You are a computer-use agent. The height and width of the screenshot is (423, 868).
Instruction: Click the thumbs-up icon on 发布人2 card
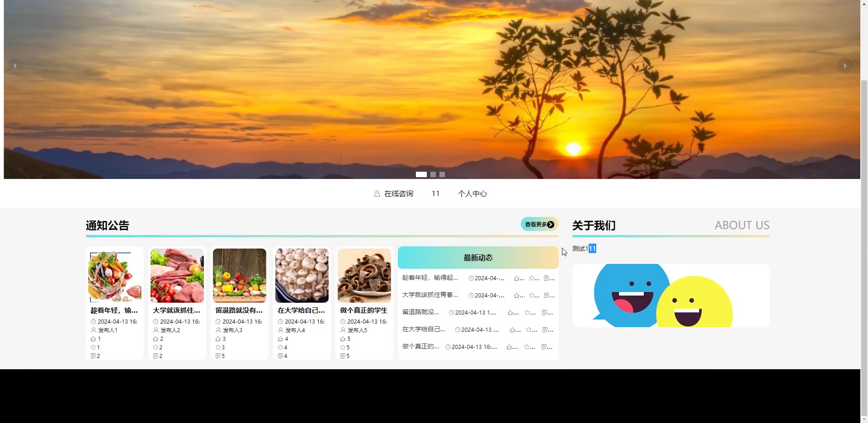tap(156, 339)
